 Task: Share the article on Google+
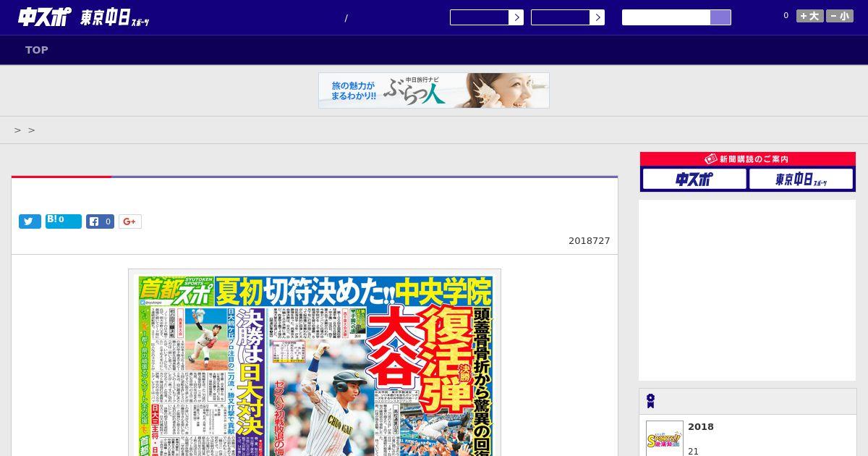130,221
